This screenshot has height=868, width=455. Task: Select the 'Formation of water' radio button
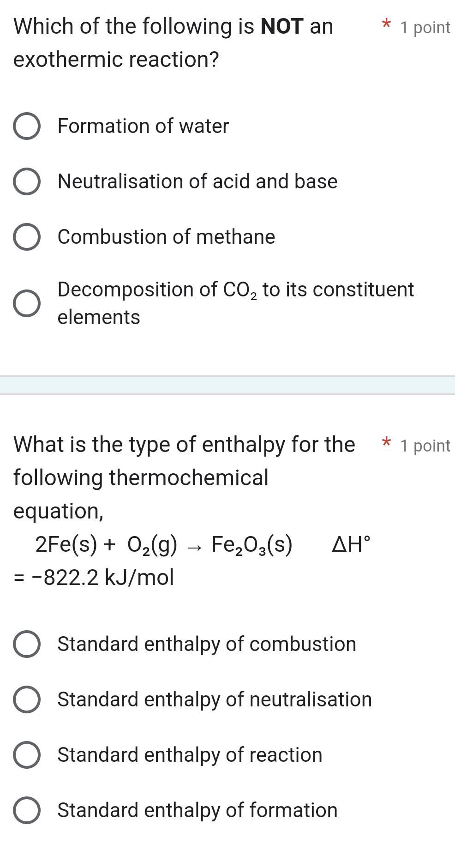tap(26, 126)
